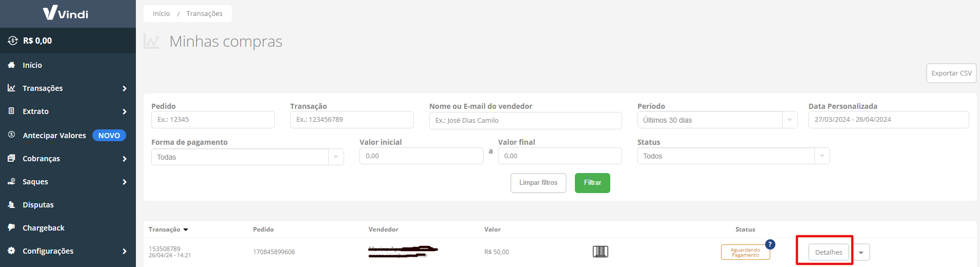Screen dimensions: 980x267
Task: Expand the Configurações sidebar arrow
Action: (x=125, y=251)
